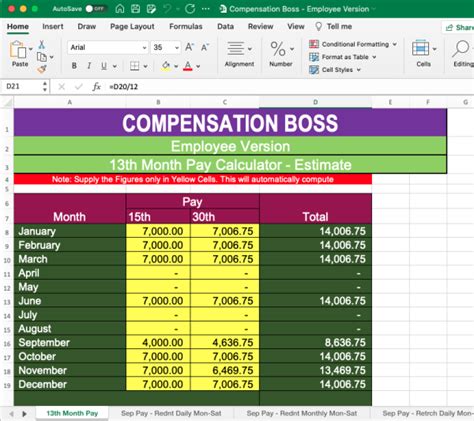The image size is (474, 421).
Task: Click the Paste clipboard icon
Action: point(18,50)
